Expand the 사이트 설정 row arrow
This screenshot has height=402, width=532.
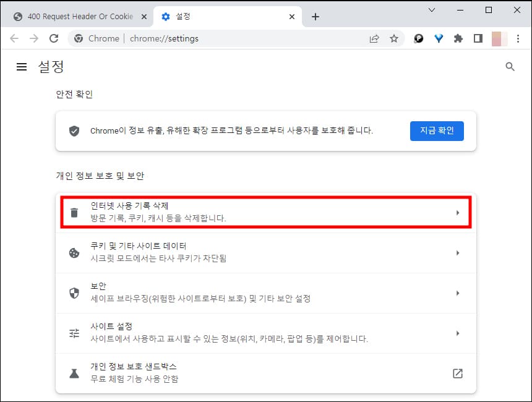458,333
